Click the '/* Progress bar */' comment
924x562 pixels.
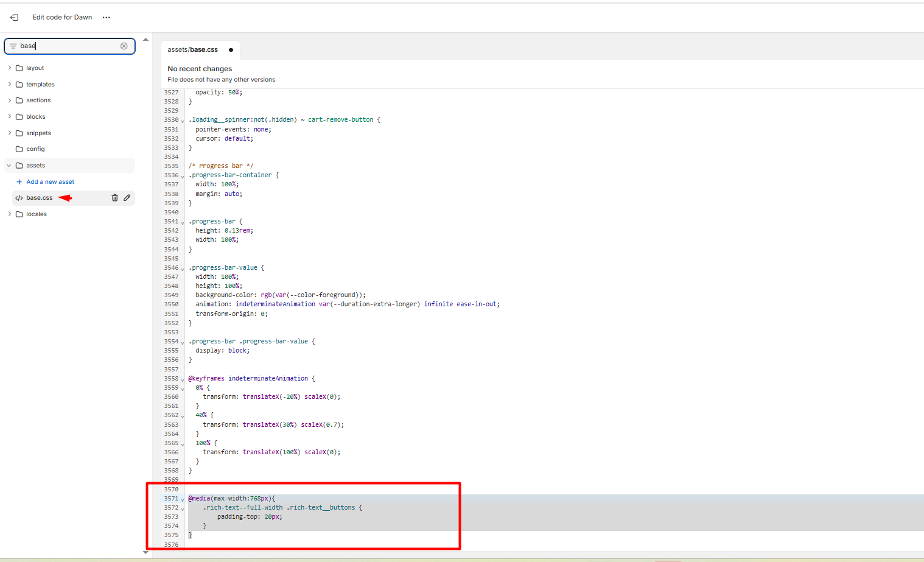click(x=221, y=166)
